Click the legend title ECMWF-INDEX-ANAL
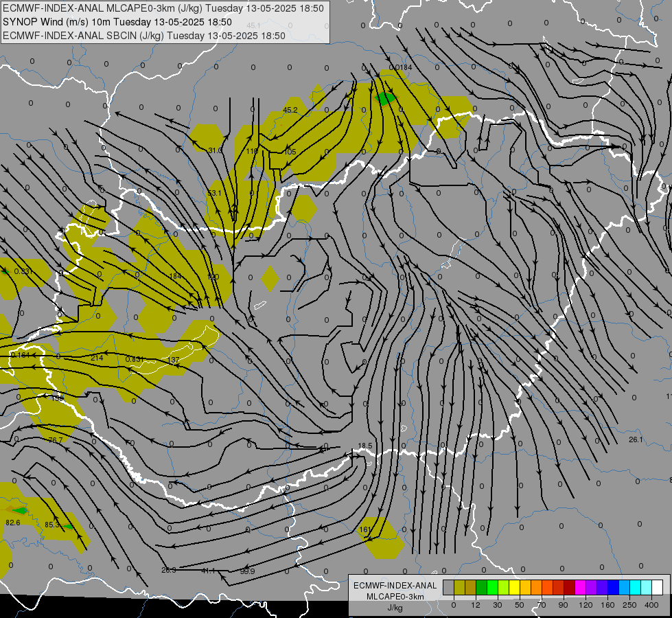 395,586
